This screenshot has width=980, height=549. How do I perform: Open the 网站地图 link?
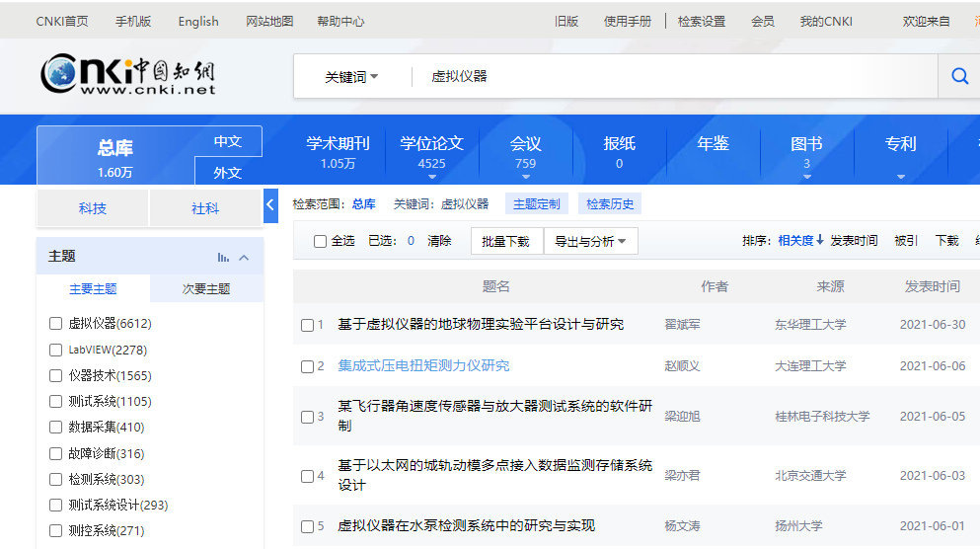[x=269, y=22]
